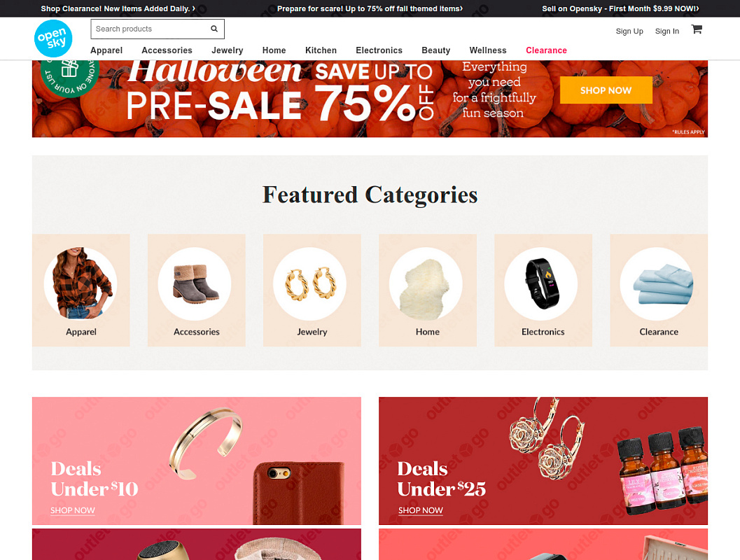Click the orange SHOP NOW banner button
The width and height of the screenshot is (740, 560).
click(606, 90)
